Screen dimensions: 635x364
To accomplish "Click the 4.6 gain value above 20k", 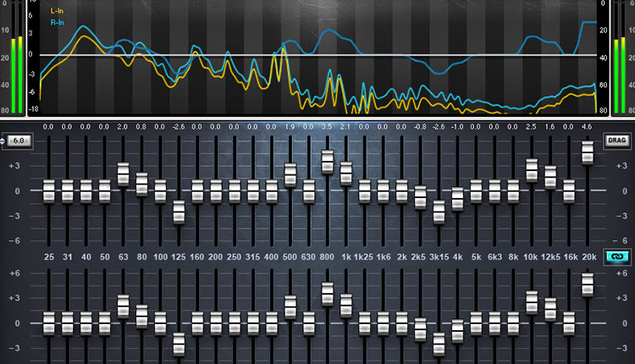I will point(588,126).
